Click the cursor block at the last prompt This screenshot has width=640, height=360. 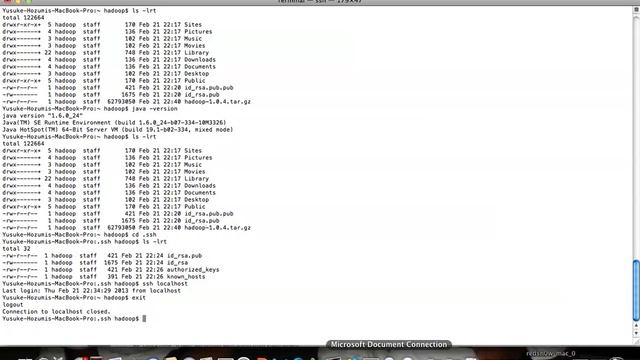(x=144, y=318)
